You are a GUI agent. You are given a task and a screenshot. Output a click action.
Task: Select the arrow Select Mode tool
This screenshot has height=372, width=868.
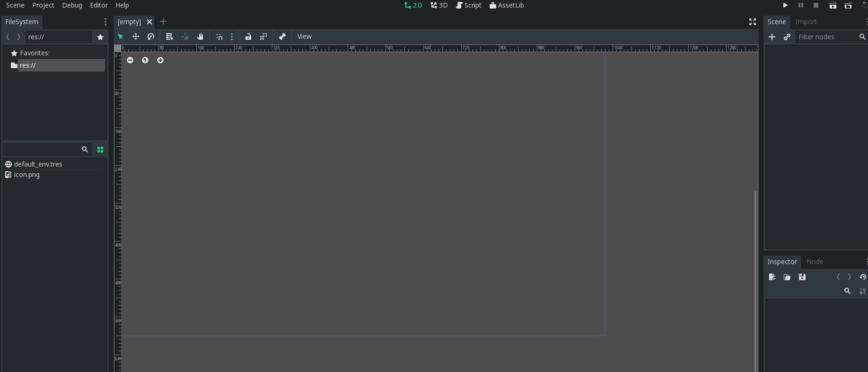tap(121, 36)
